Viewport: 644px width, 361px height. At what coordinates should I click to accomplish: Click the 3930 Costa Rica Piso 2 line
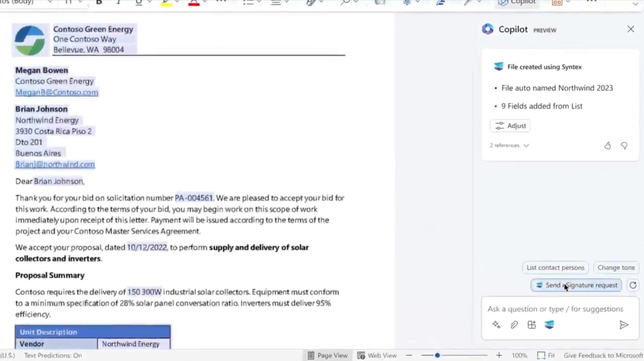click(x=53, y=131)
